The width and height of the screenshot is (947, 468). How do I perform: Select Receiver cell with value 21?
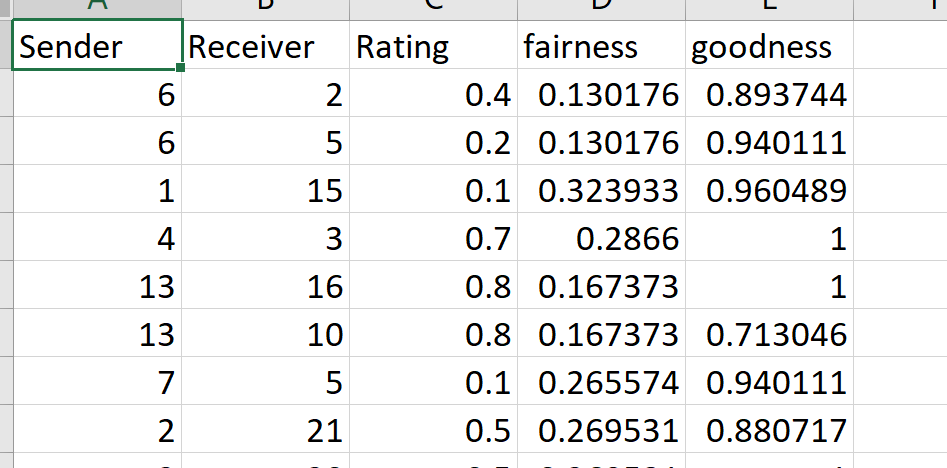point(265,429)
